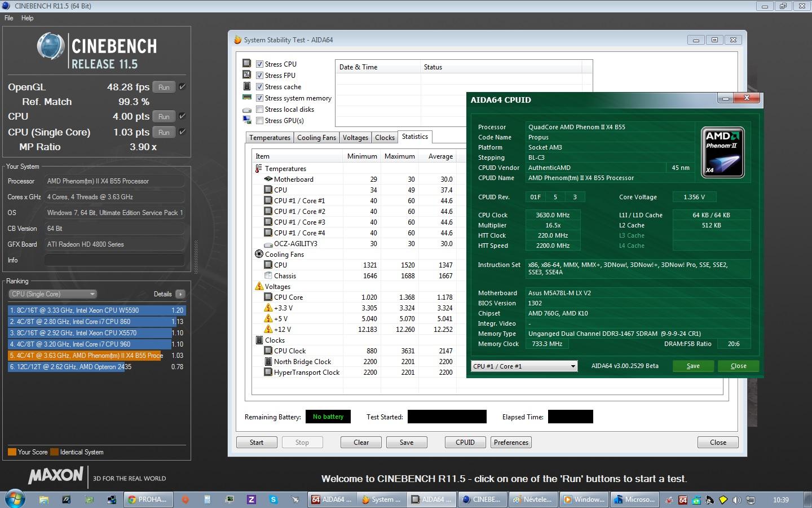The width and height of the screenshot is (812, 508).
Task: Expand ranking Details arrow button
Action: [180, 294]
